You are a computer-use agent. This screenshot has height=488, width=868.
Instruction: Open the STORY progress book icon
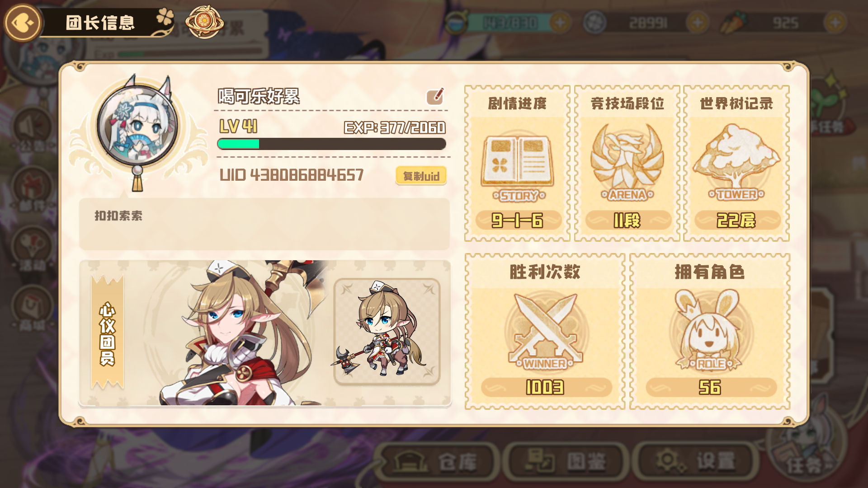click(518, 166)
